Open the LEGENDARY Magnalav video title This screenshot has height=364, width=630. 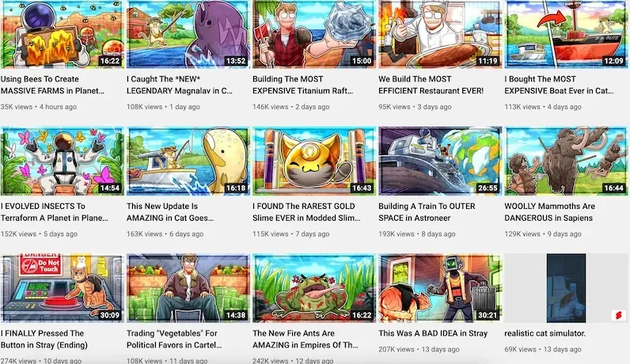pyautogui.click(x=180, y=85)
